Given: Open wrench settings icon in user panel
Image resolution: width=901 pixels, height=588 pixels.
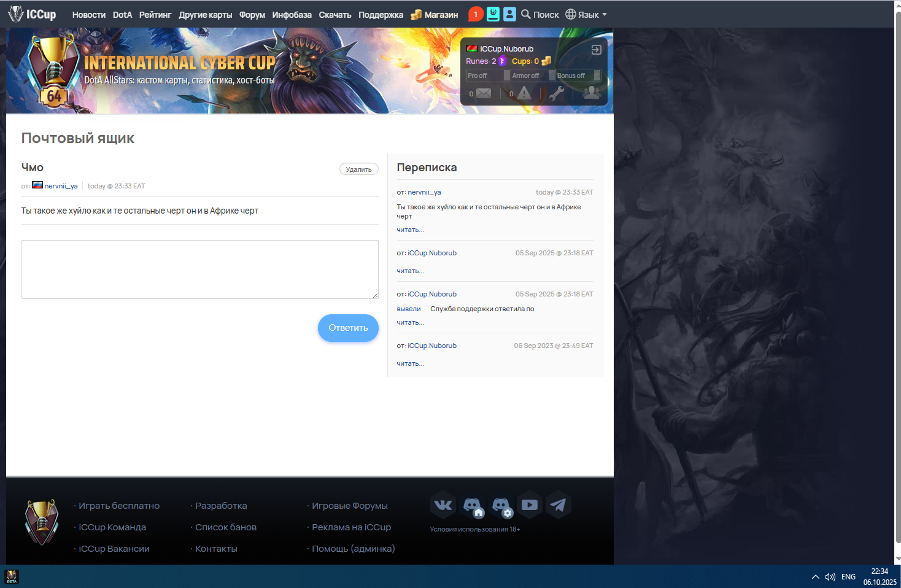Looking at the screenshot, I should click(x=556, y=93).
